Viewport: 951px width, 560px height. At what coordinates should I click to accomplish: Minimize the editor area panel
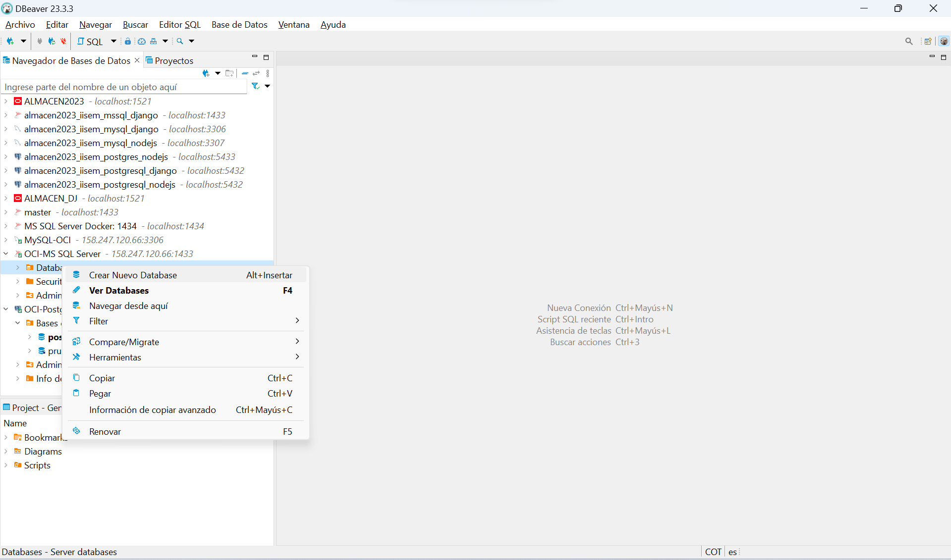(x=932, y=57)
